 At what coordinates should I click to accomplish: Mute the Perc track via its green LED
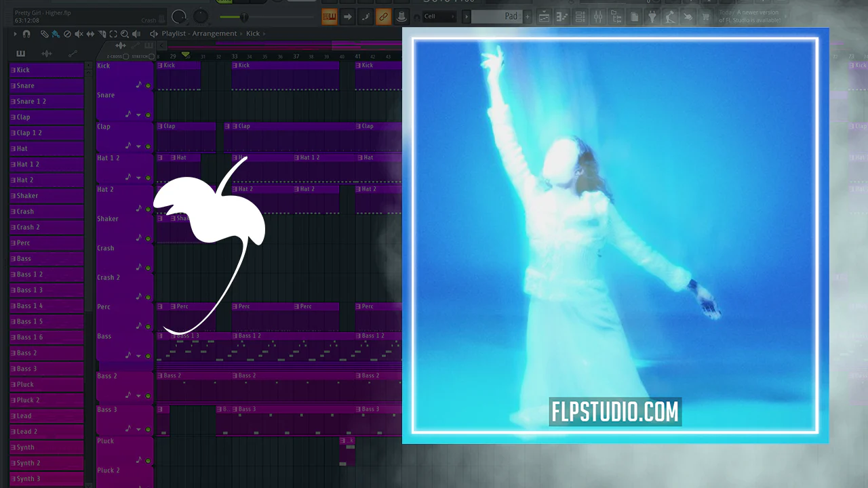pos(148,326)
